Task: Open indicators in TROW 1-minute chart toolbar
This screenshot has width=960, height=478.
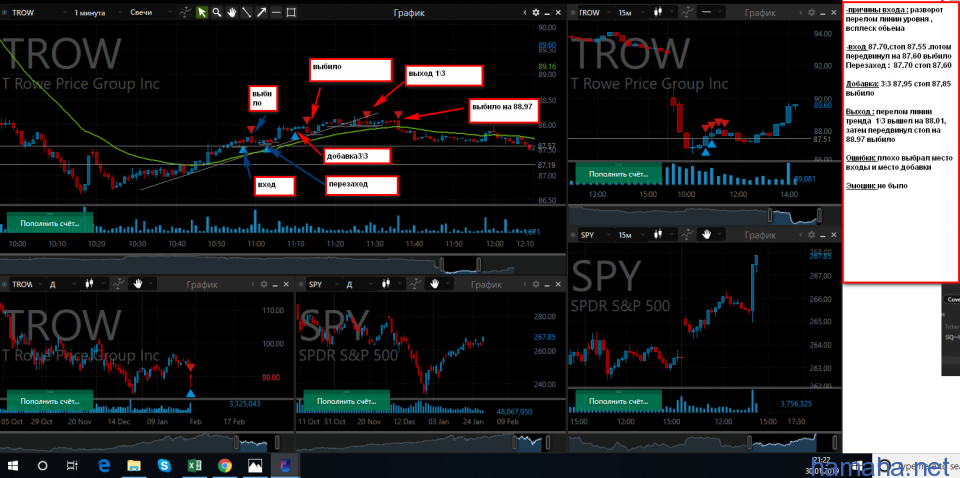Action: point(186,12)
